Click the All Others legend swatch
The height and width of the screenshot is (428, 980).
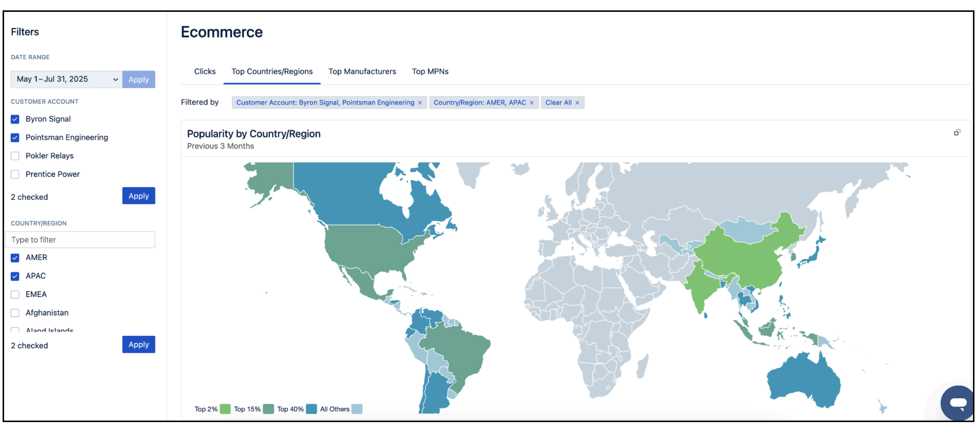click(357, 409)
